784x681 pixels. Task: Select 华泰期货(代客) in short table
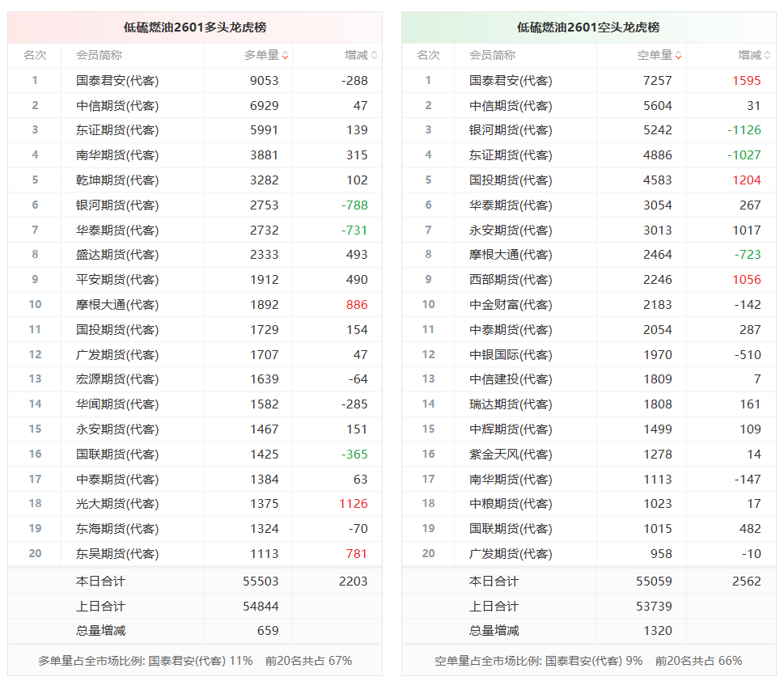511,205
